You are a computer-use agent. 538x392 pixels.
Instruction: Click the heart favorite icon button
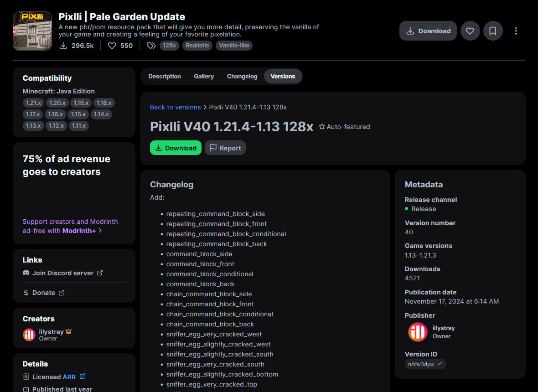[470, 31]
